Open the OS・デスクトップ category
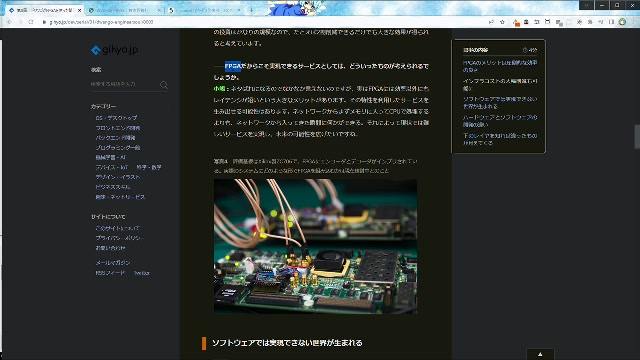Image resolution: width=640 pixels, height=360 pixels. click(116, 118)
